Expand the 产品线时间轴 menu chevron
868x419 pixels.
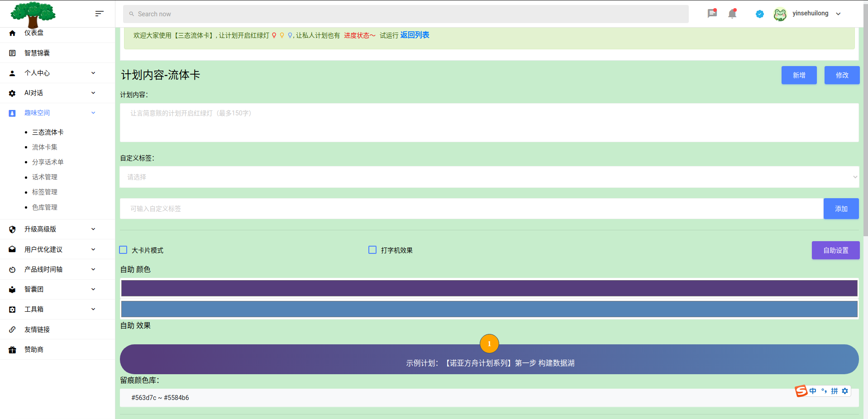click(x=93, y=269)
